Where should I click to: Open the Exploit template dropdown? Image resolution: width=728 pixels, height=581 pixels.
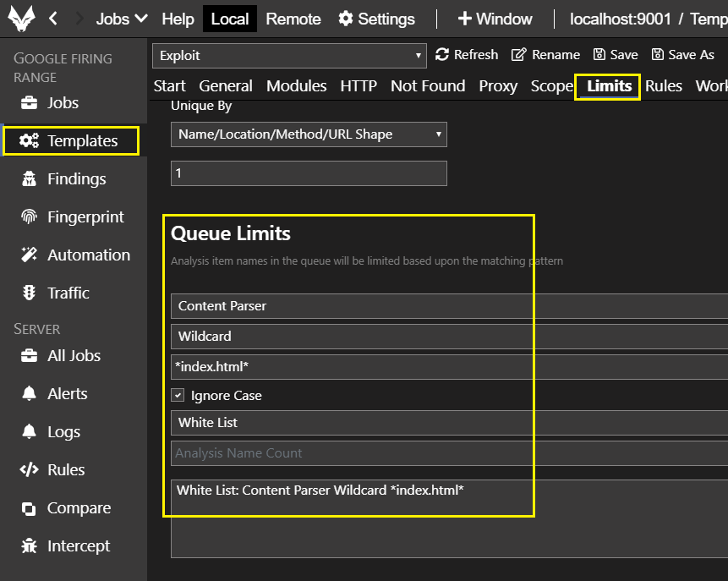coord(289,56)
